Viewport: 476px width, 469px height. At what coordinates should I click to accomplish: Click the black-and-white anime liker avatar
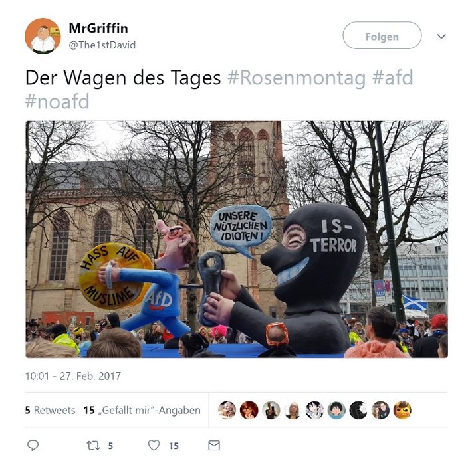click(x=315, y=410)
